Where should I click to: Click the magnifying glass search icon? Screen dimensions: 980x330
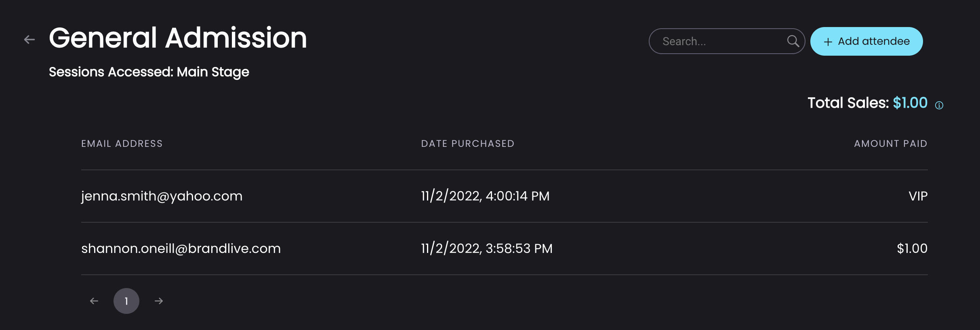point(793,41)
